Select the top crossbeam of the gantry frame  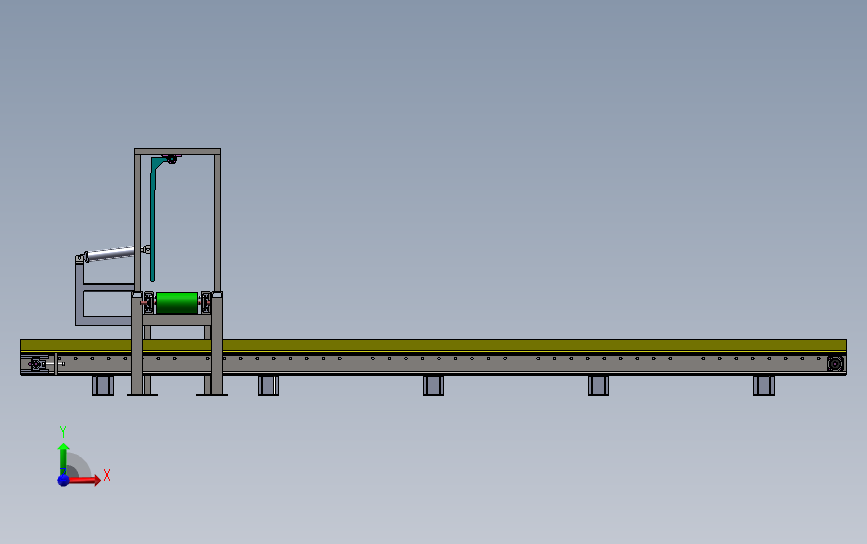coord(177,151)
